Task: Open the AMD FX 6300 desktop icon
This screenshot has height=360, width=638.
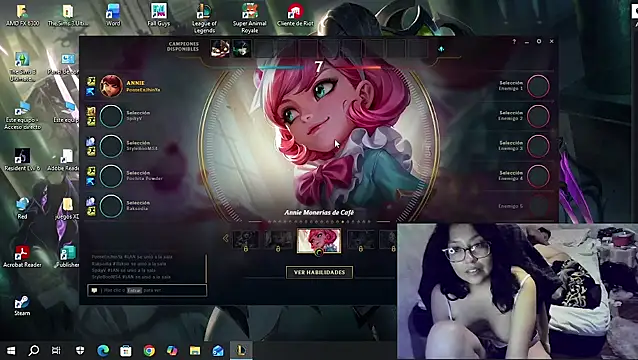Action: click(22, 15)
